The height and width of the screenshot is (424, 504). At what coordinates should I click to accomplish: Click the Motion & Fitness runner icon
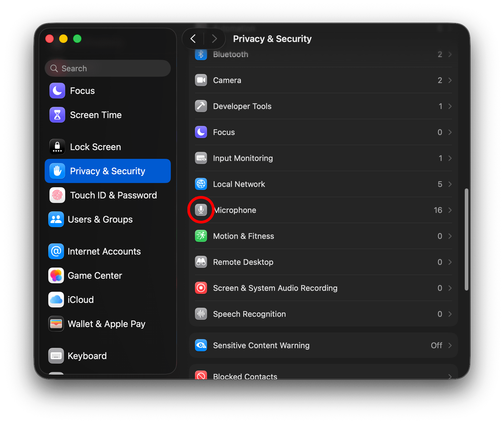click(x=201, y=236)
